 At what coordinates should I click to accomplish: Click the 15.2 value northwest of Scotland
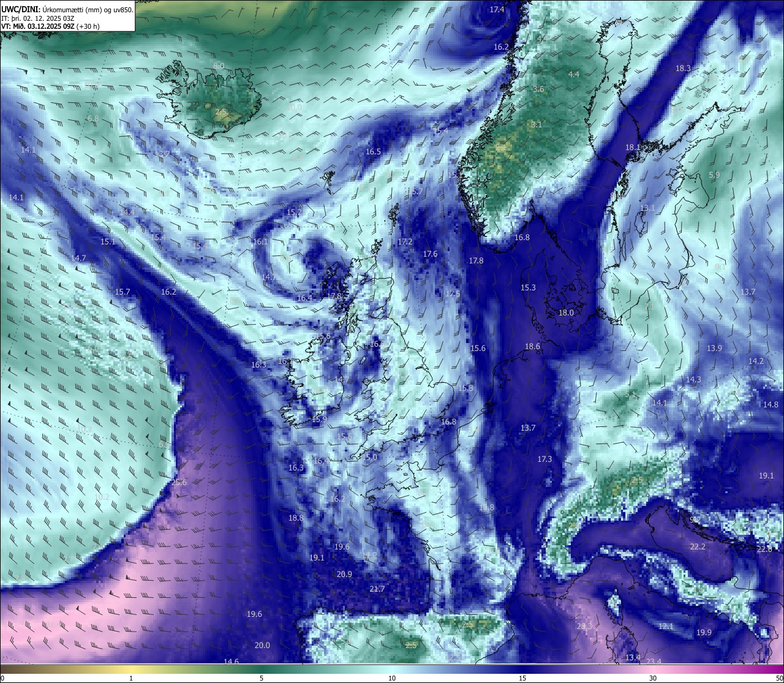click(294, 213)
